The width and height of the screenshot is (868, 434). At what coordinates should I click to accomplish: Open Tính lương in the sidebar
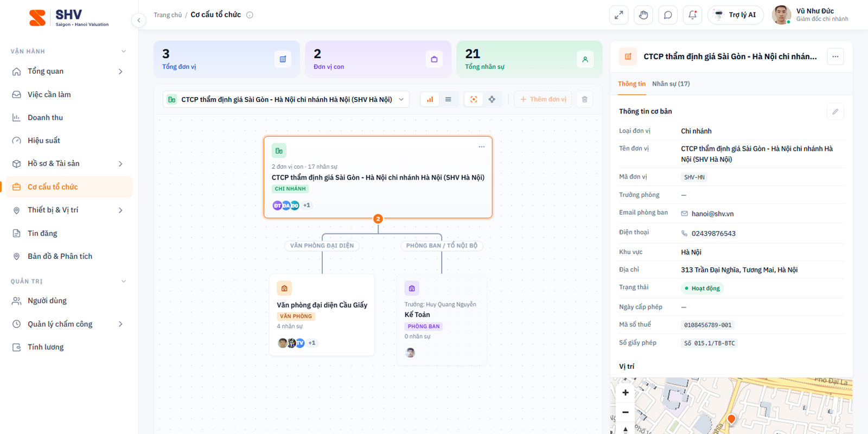pos(69,347)
